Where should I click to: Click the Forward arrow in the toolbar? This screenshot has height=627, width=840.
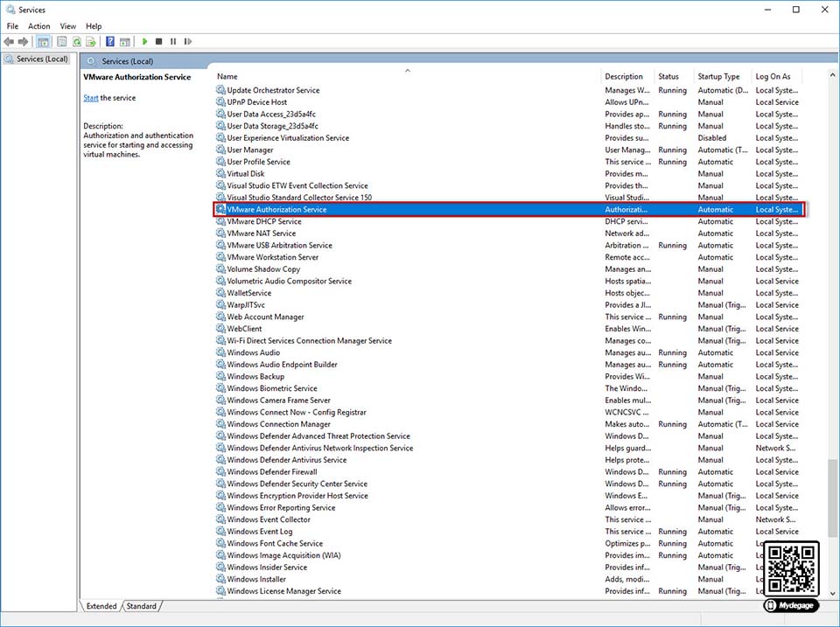tap(23, 41)
